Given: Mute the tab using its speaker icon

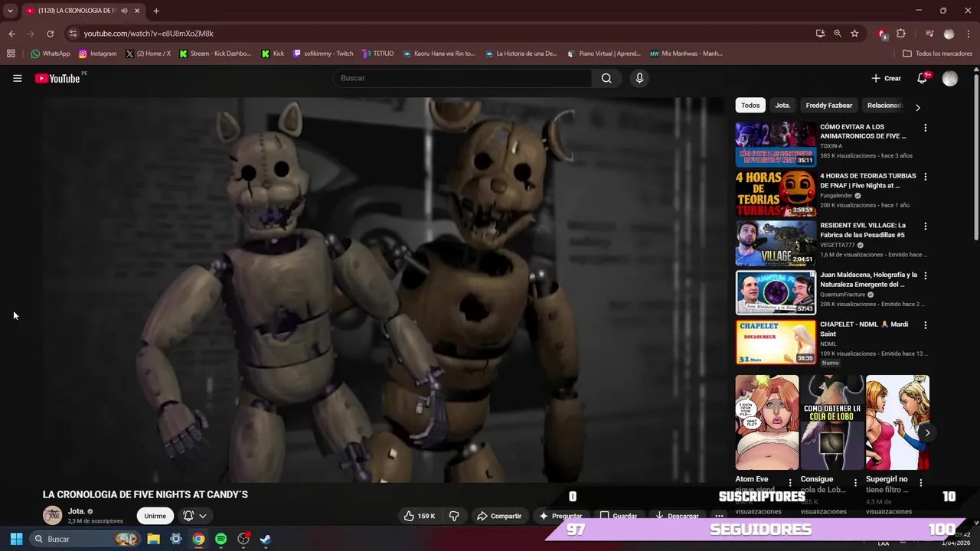Looking at the screenshot, I should click(x=124, y=11).
